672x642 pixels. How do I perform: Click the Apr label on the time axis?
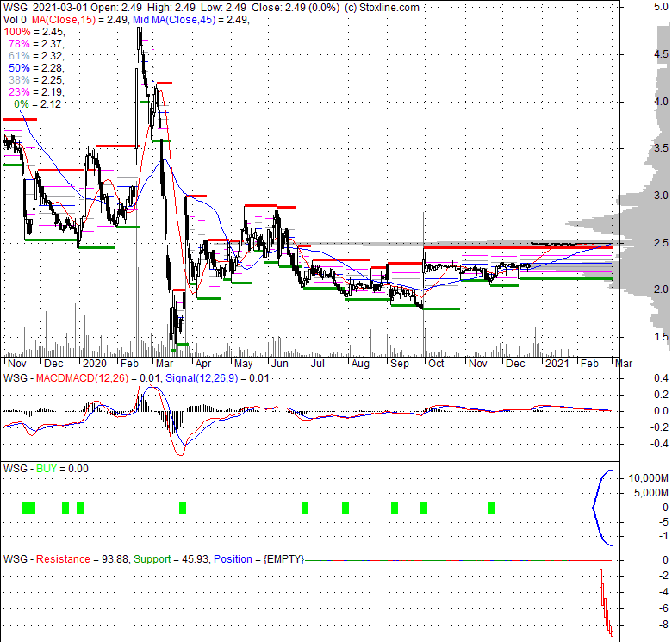(203, 364)
